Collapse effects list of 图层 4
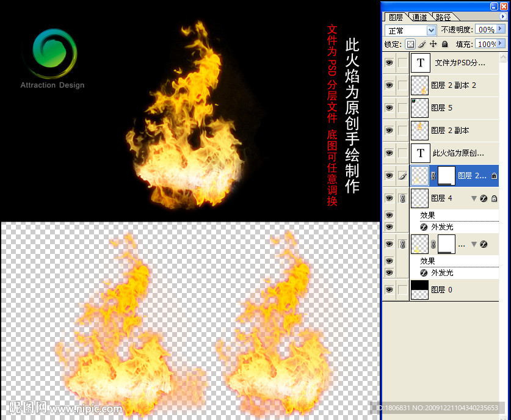Viewport: 511px width, 420px height. coord(473,198)
